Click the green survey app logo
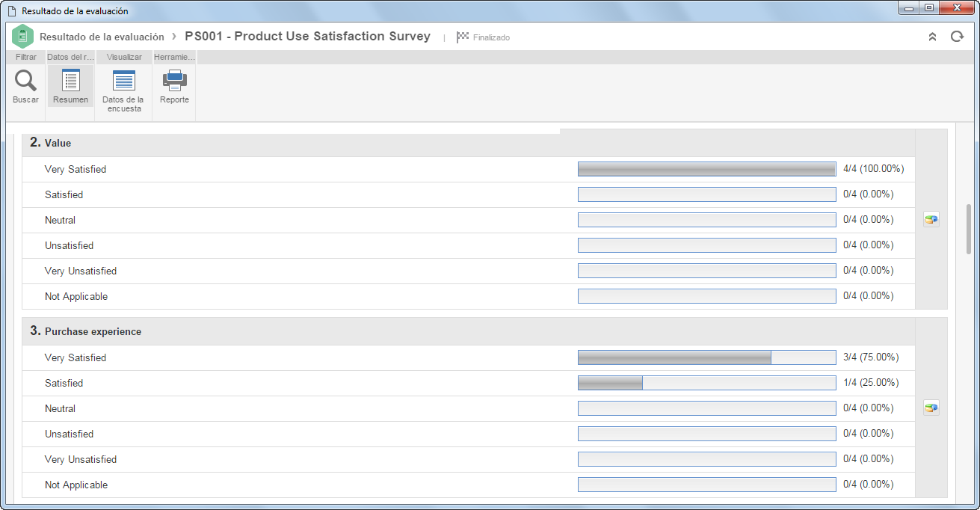 pos(23,37)
